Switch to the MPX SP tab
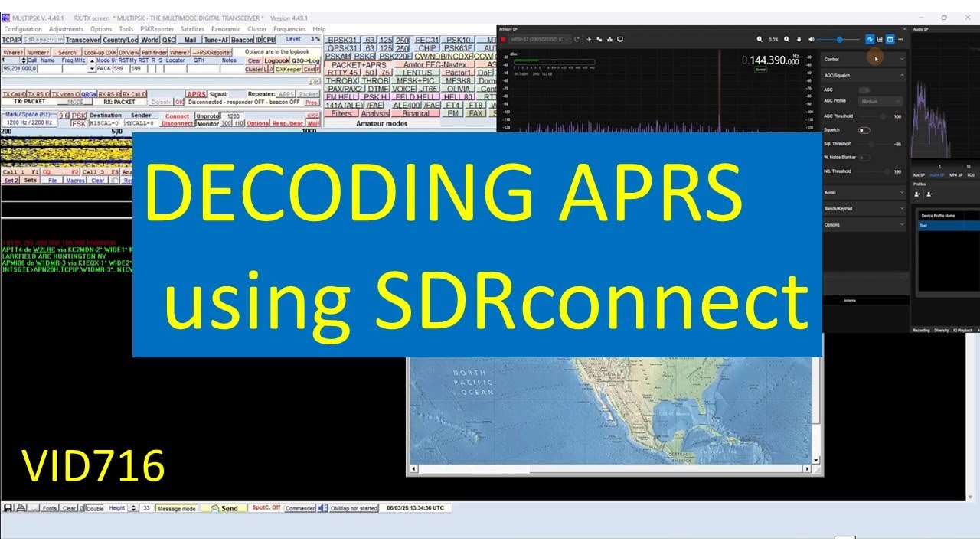 (956, 175)
